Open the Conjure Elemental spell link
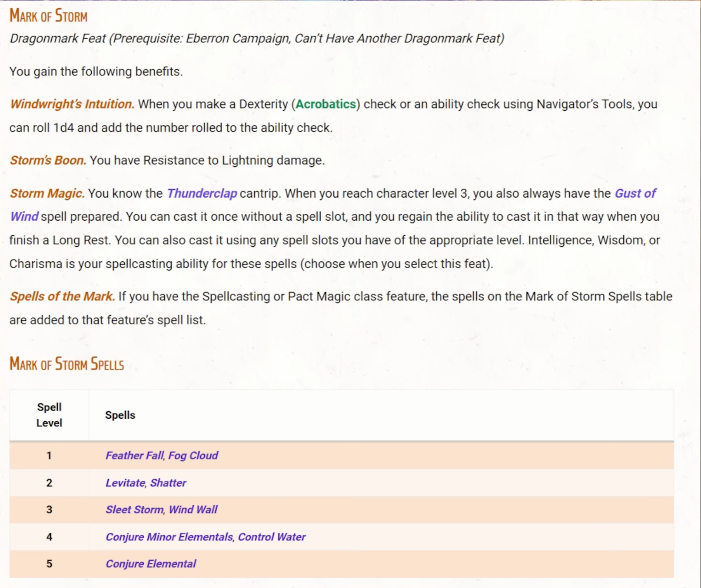 [x=151, y=564]
